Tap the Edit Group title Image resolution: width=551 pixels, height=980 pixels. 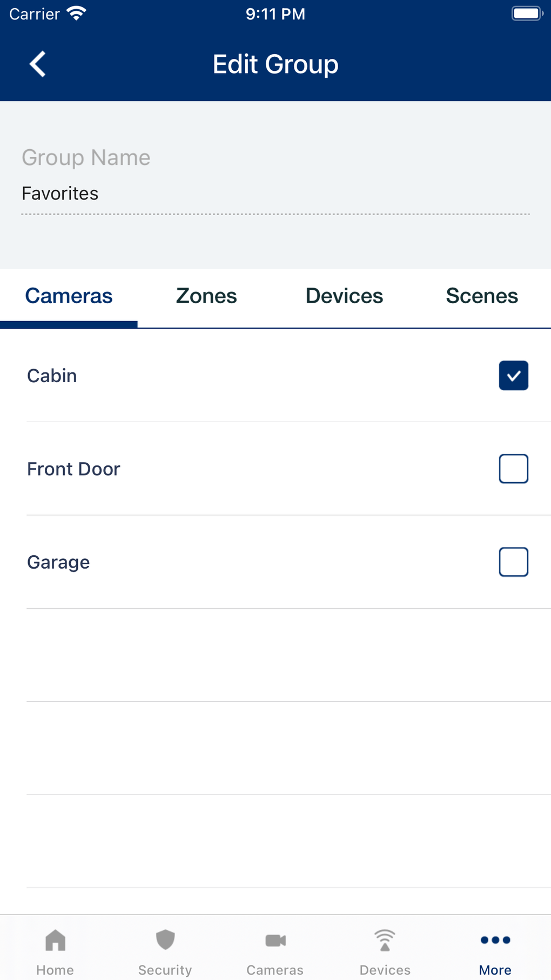pos(275,64)
